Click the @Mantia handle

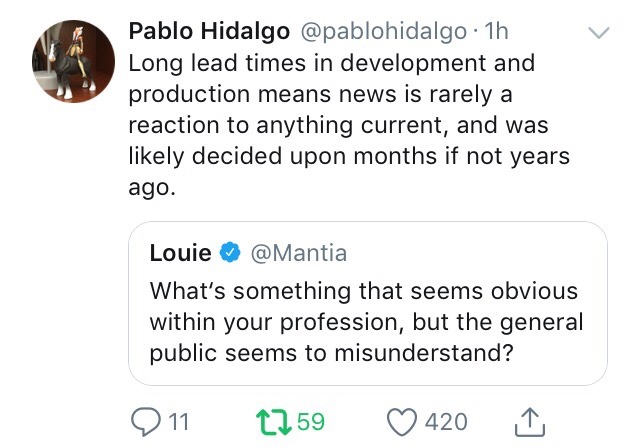click(x=297, y=254)
